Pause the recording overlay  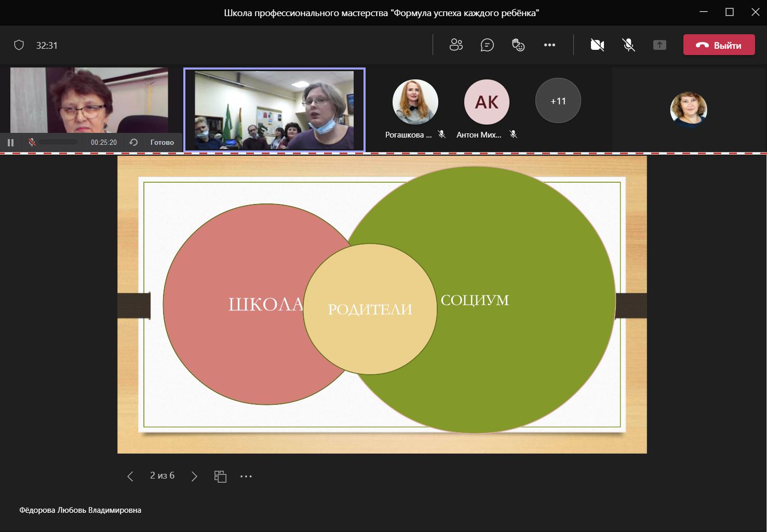[10, 142]
